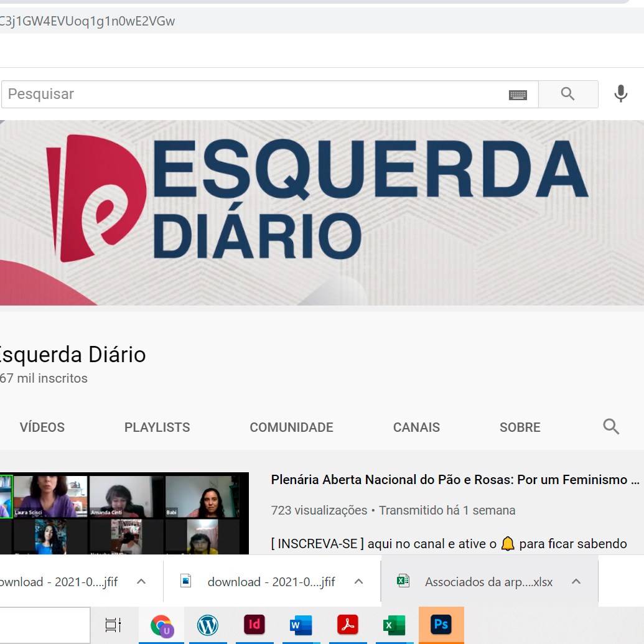
Task: Open the COMUNIDADE tab
Action: click(x=291, y=427)
